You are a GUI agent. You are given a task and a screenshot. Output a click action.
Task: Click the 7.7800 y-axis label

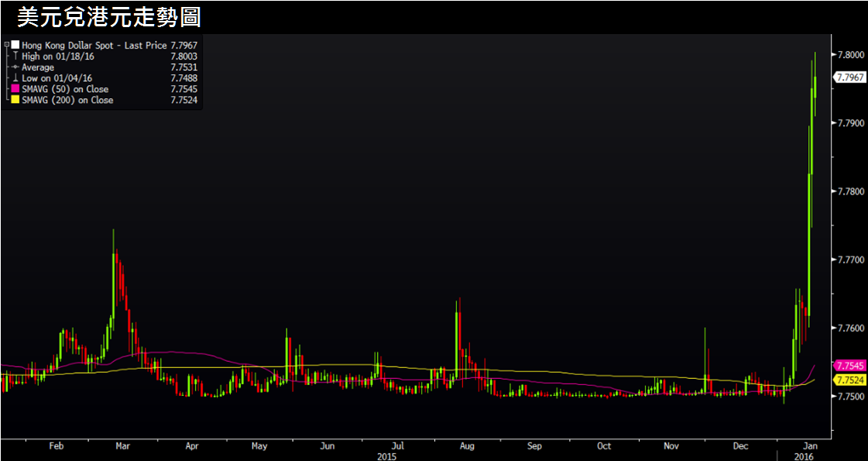click(x=851, y=191)
